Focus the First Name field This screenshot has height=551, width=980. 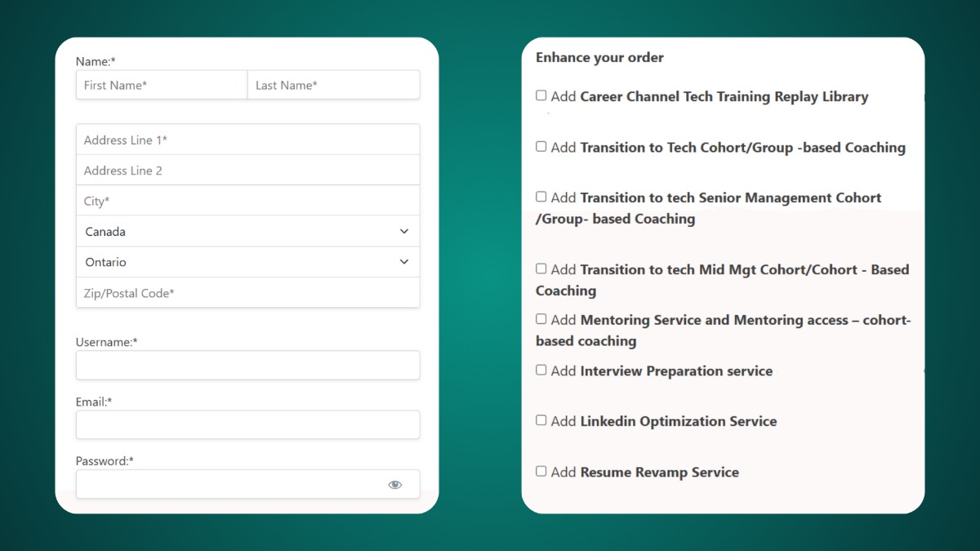pos(162,85)
